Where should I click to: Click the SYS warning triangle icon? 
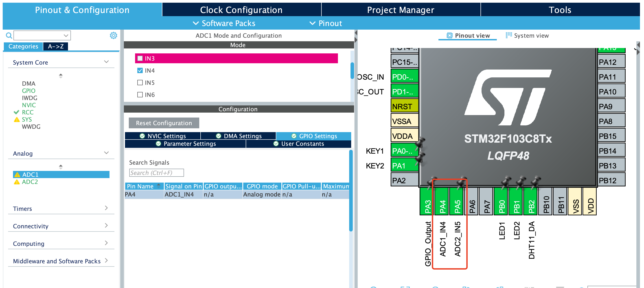[17, 120]
